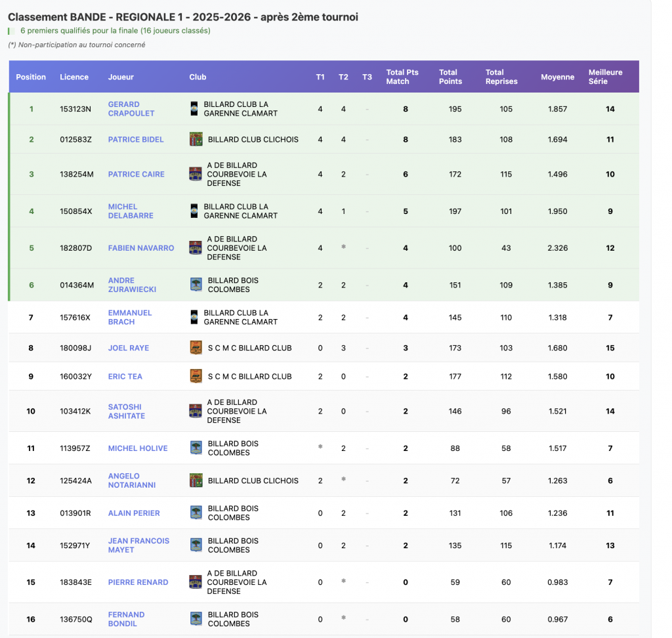The width and height of the screenshot is (672, 638).
Task: Click the club logo in Angelo Notarianni's row
Action: point(196,480)
